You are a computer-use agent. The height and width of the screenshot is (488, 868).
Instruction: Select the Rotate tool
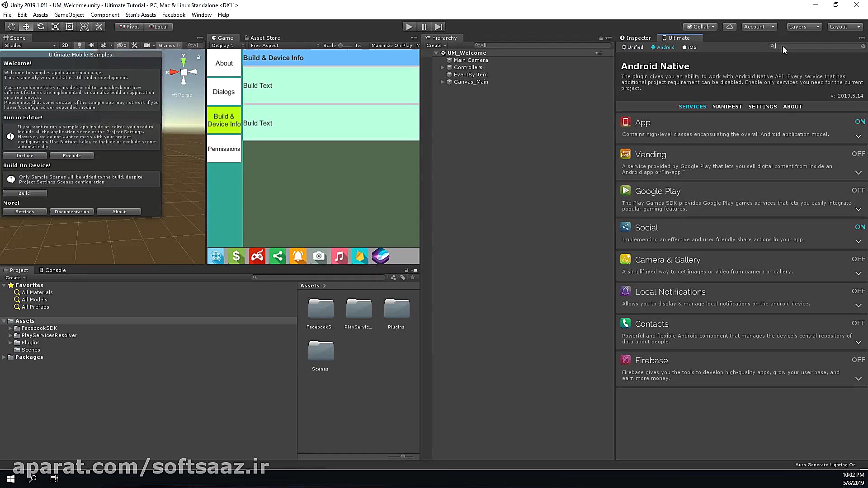tap(41, 27)
